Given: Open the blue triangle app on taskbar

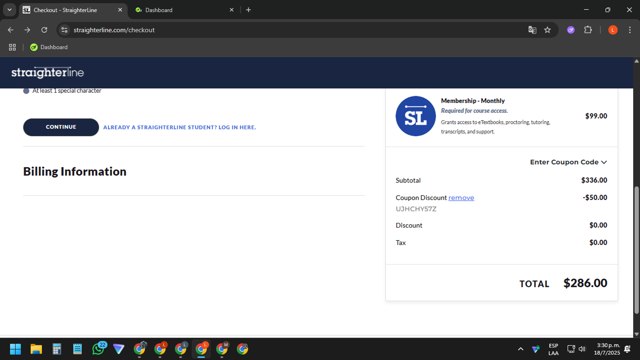Looking at the screenshot, I should tap(119, 349).
